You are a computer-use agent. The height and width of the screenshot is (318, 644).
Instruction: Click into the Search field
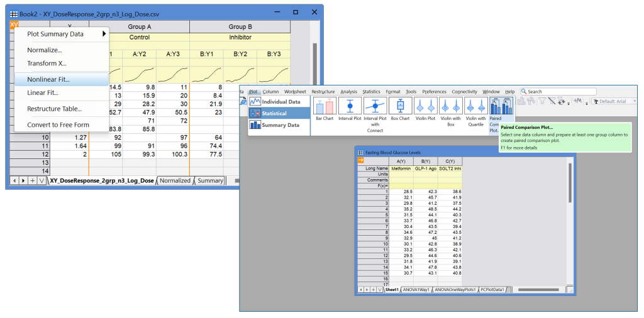pos(558,92)
